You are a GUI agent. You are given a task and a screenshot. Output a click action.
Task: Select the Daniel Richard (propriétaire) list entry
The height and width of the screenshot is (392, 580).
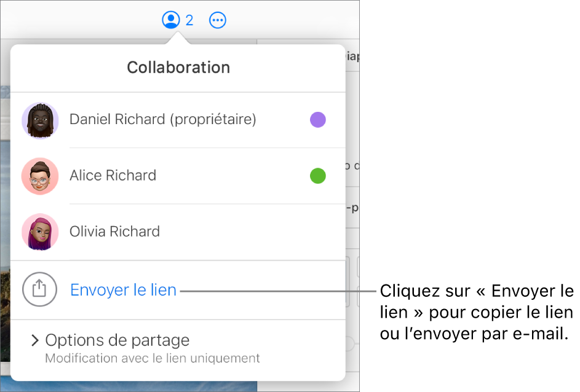pyautogui.click(x=163, y=119)
